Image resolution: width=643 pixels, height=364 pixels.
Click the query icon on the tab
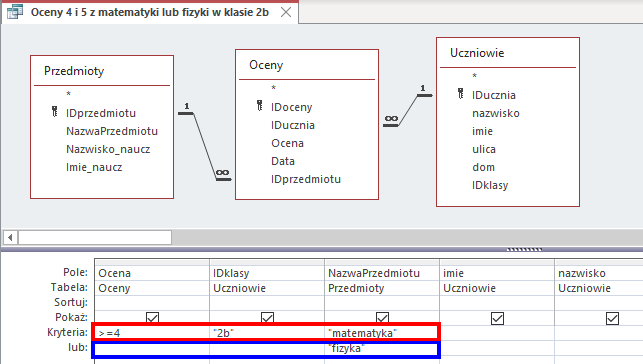click(15, 11)
